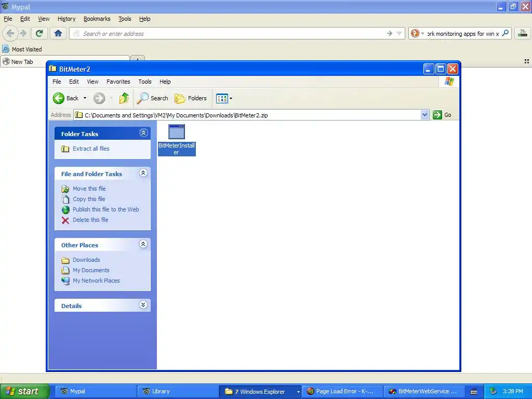
Task: Click Publish this file to the Web
Action: tap(106, 209)
